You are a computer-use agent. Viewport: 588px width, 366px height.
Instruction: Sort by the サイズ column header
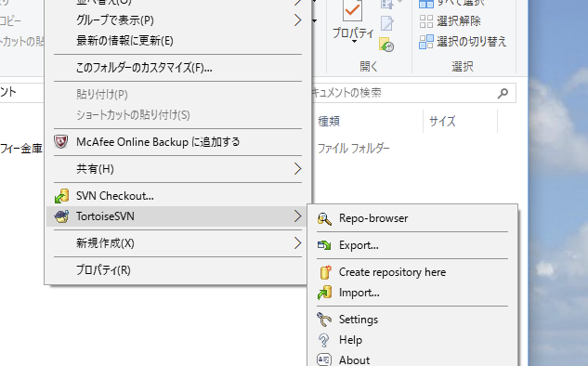pyautogui.click(x=442, y=122)
